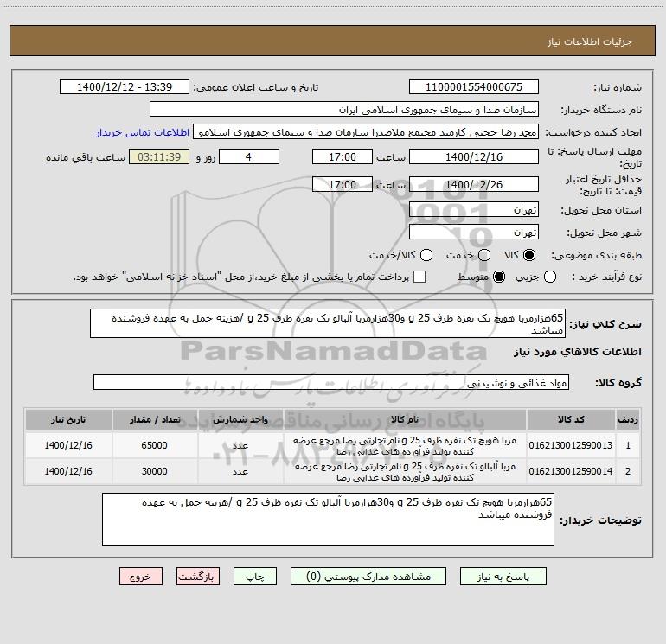The image size is (666, 644).
Task: Click the announcement date field 1400/12/12 - 13:39
Action: point(125,87)
